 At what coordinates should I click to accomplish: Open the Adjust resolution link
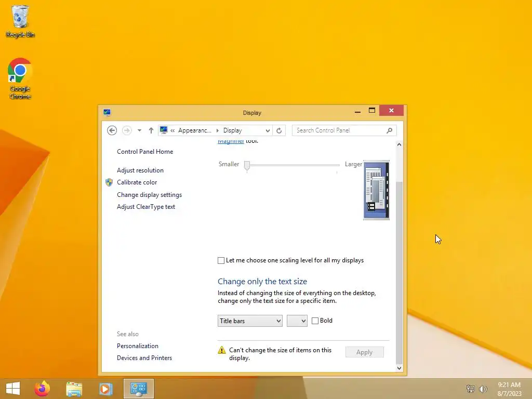[140, 170]
